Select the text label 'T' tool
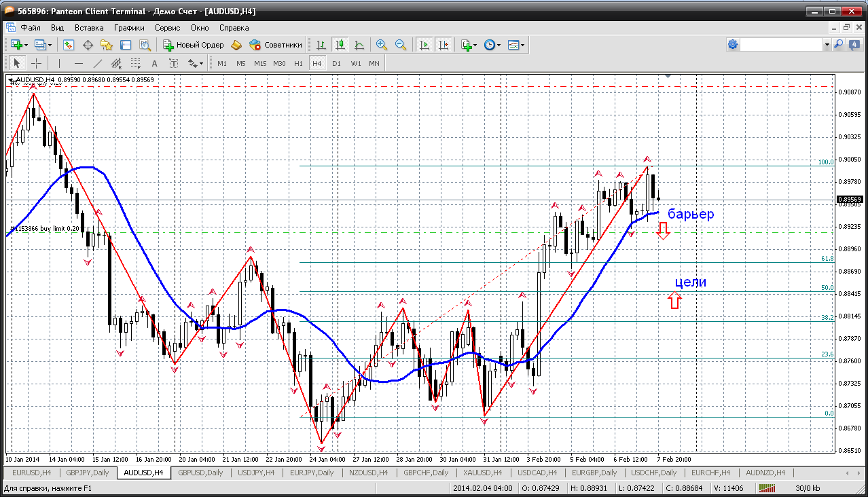Viewport: 868px width, 497px height. (x=173, y=63)
